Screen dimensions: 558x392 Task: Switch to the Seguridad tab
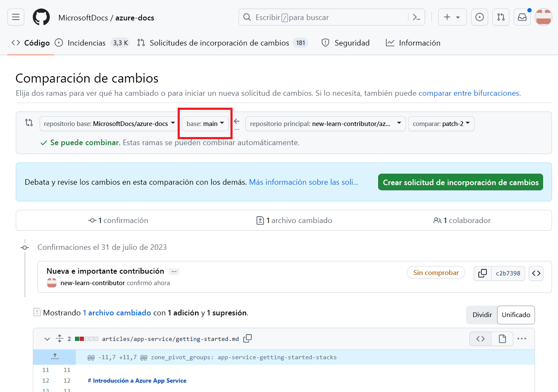coord(345,43)
